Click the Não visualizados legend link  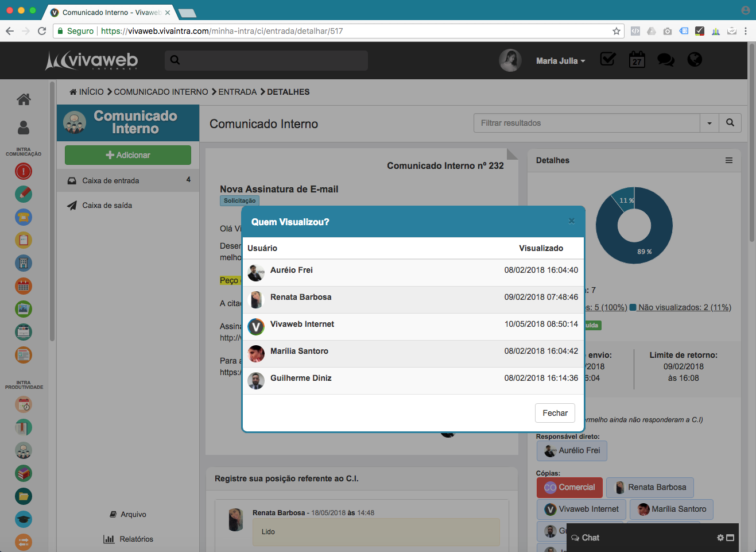(684, 307)
